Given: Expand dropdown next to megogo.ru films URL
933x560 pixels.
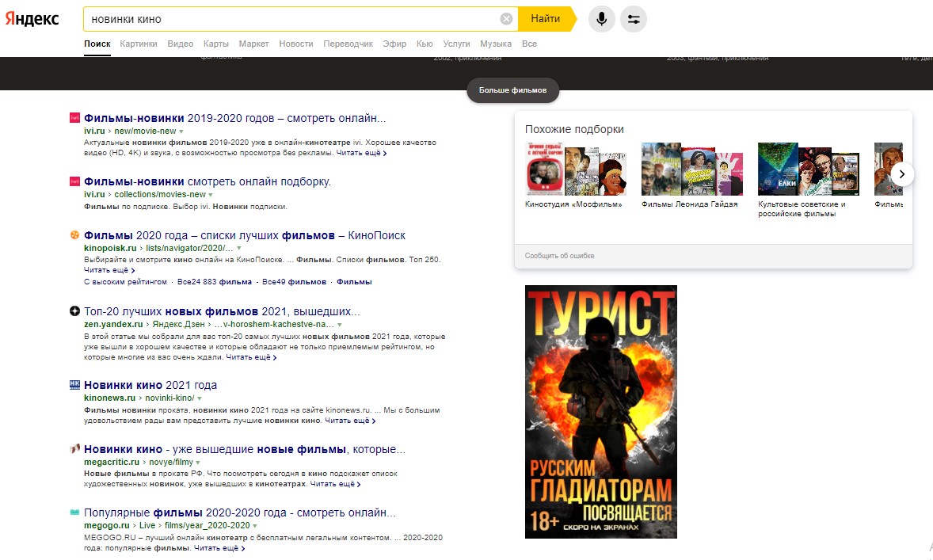Looking at the screenshot, I should [x=255, y=526].
